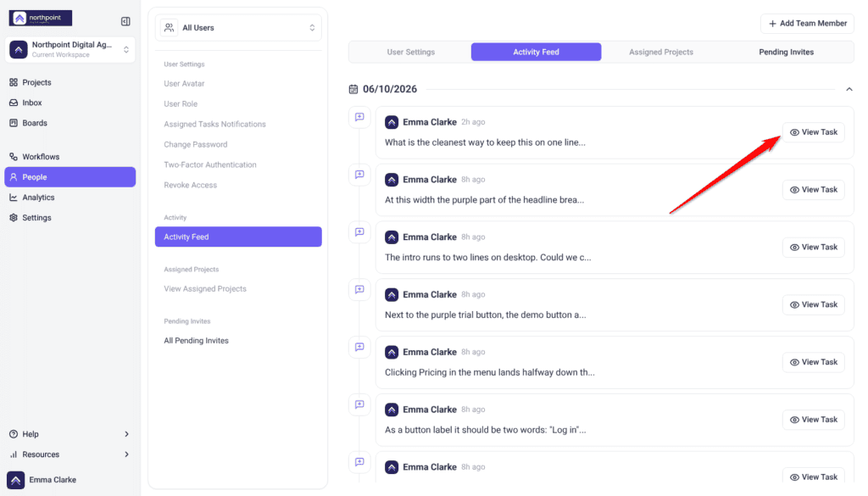
Task: Click avatar on 'The intro runs' entry
Action: 392,237
